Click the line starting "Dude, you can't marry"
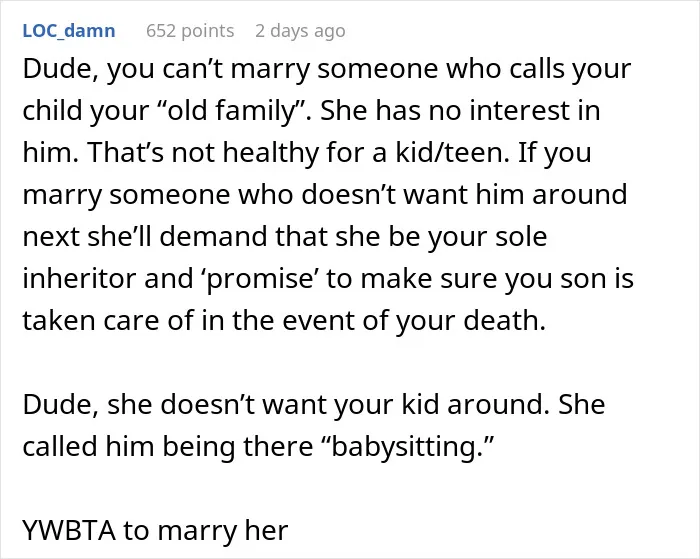Viewport: 700px width, 559px height. click(x=327, y=69)
